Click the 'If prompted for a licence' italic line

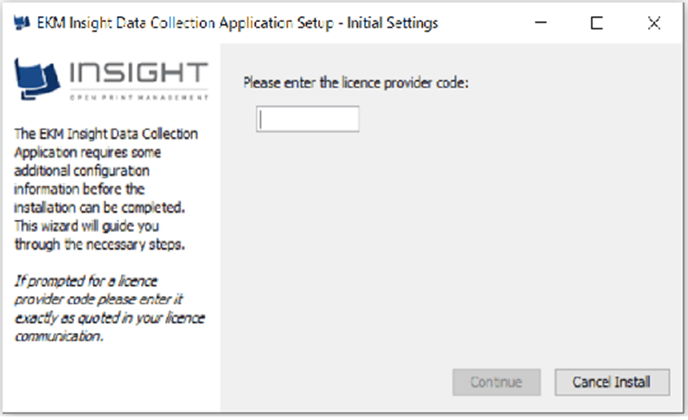coord(86,281)
